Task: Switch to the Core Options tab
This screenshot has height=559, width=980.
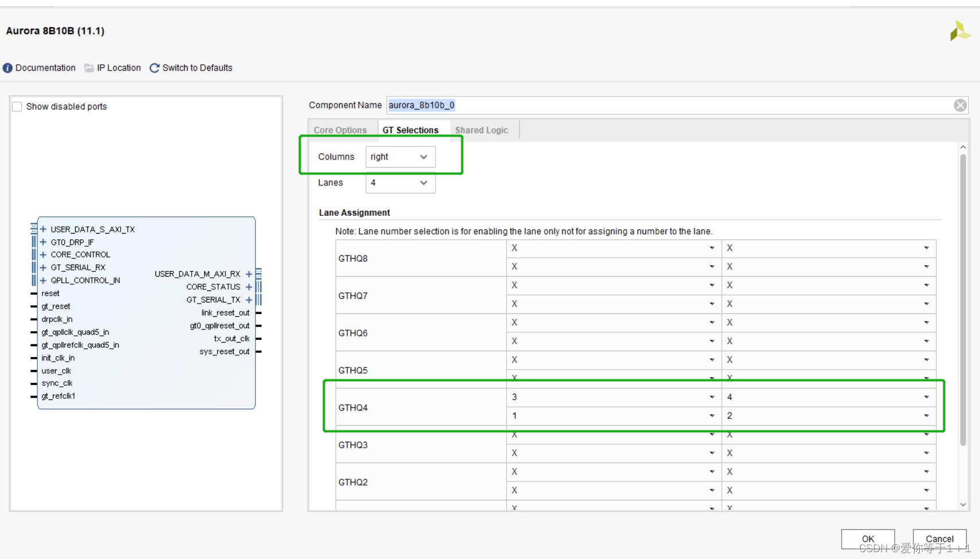Action: (340, 130)
